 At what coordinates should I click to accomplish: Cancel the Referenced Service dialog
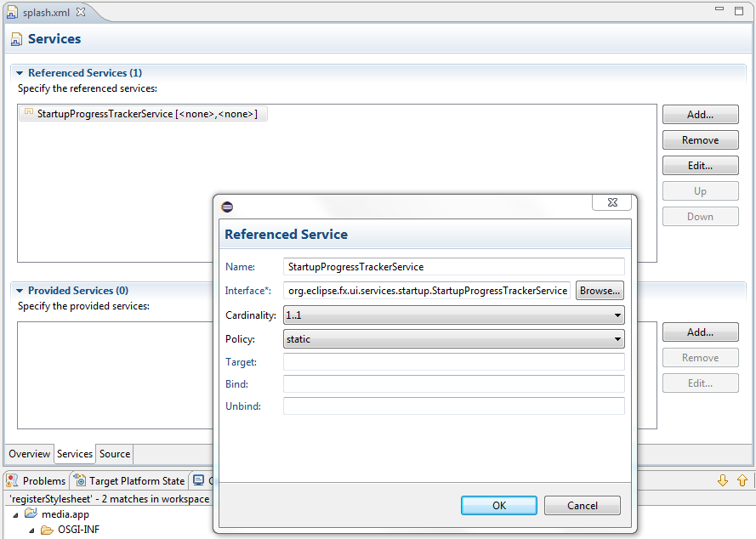pos(583,505)
